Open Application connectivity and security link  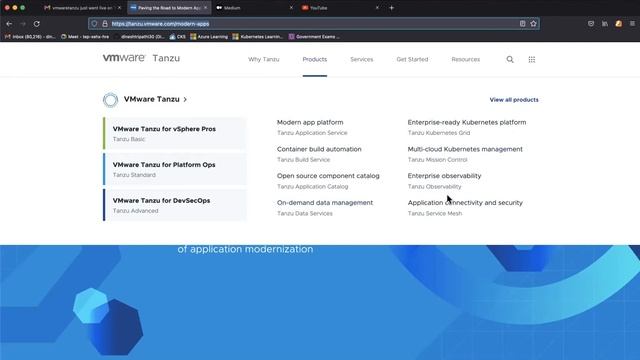click(x=465, y=203)
